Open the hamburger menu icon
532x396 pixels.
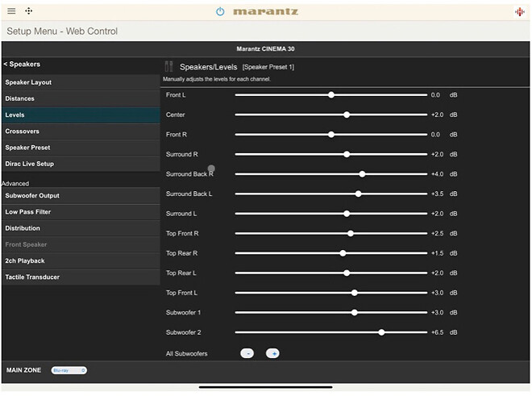point(11,11)
